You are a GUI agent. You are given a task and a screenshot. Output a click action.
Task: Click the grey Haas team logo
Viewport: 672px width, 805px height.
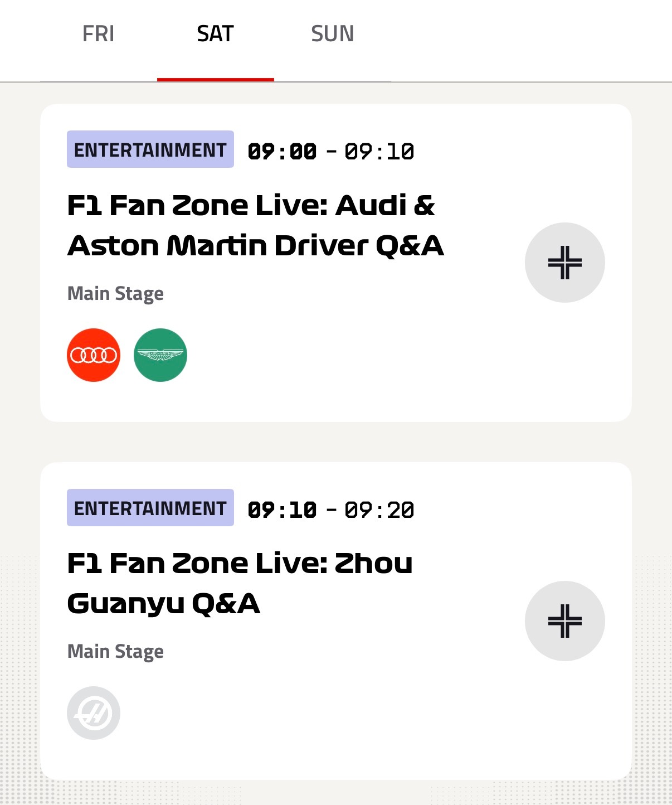pos(94,713)
